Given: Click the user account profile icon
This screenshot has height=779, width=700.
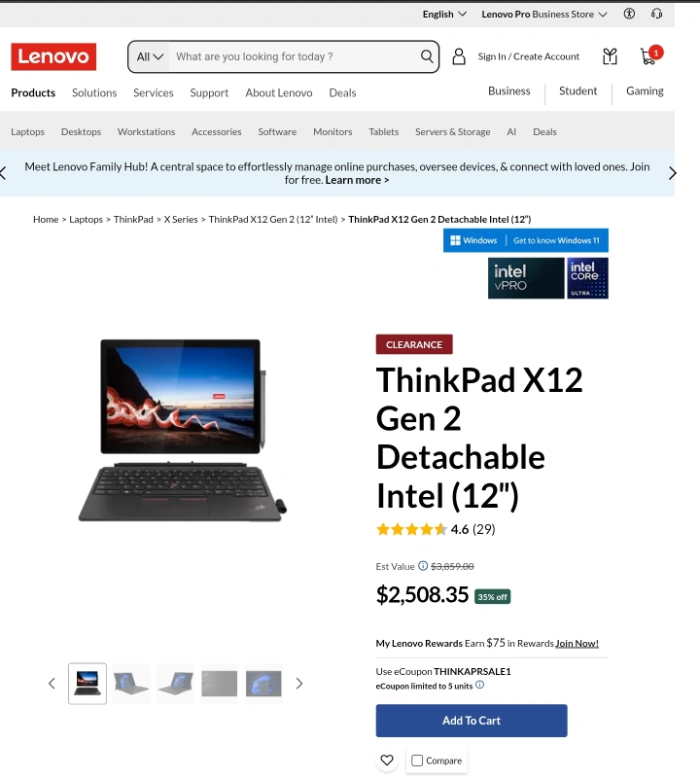Looking at the screenshot, I should [x=459, y=56].
